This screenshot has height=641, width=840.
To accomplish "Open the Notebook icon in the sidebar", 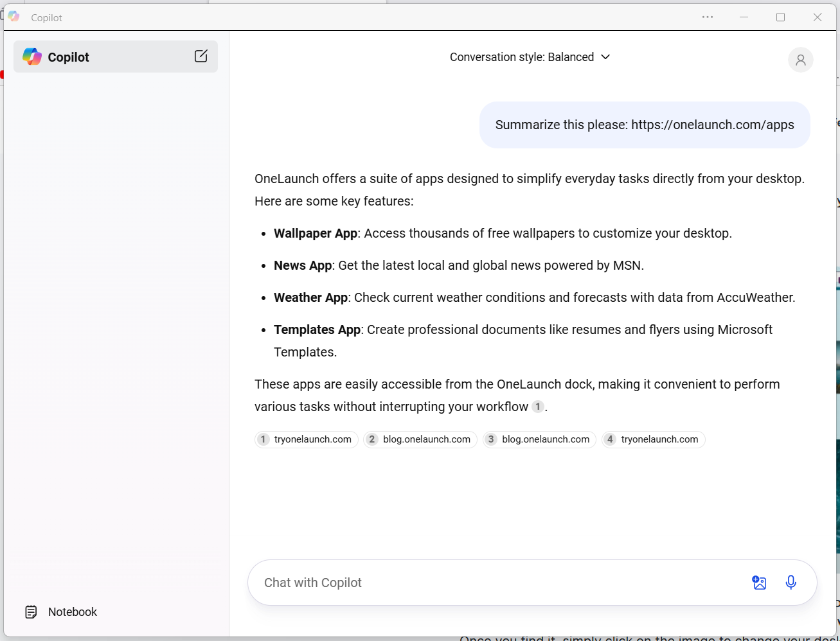I will (30, 611).
